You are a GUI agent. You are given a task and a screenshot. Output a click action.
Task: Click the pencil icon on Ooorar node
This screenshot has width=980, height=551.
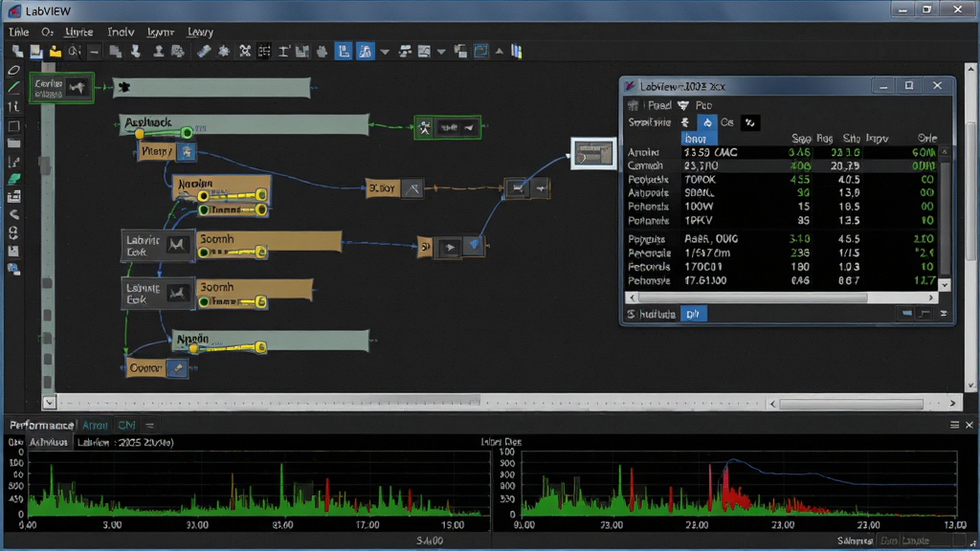coord(178,368)
